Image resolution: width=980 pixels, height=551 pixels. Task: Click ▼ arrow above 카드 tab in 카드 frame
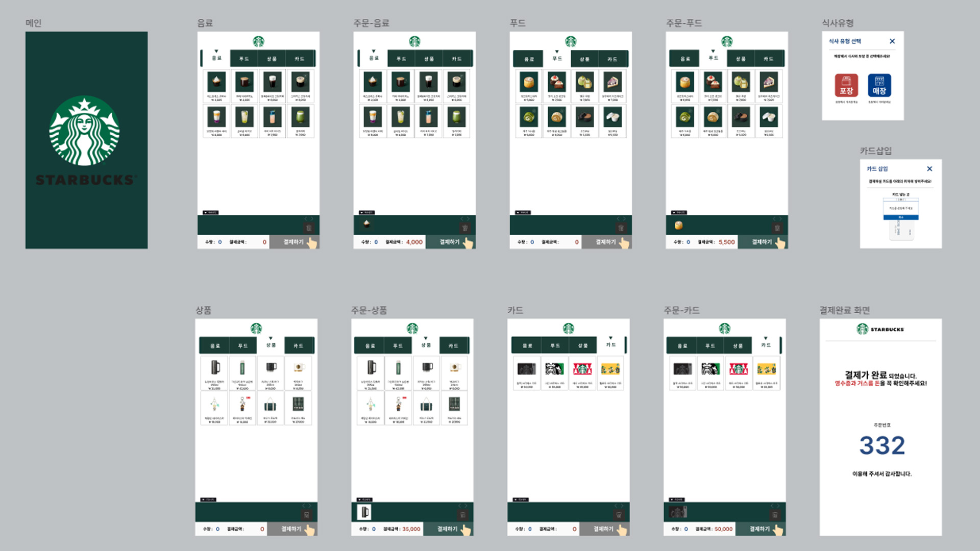click(610, 338)
